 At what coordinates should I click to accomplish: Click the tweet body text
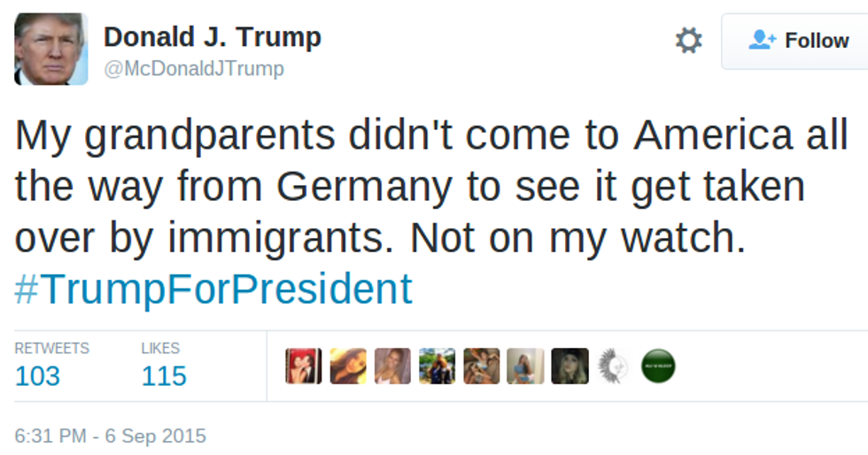425,186
